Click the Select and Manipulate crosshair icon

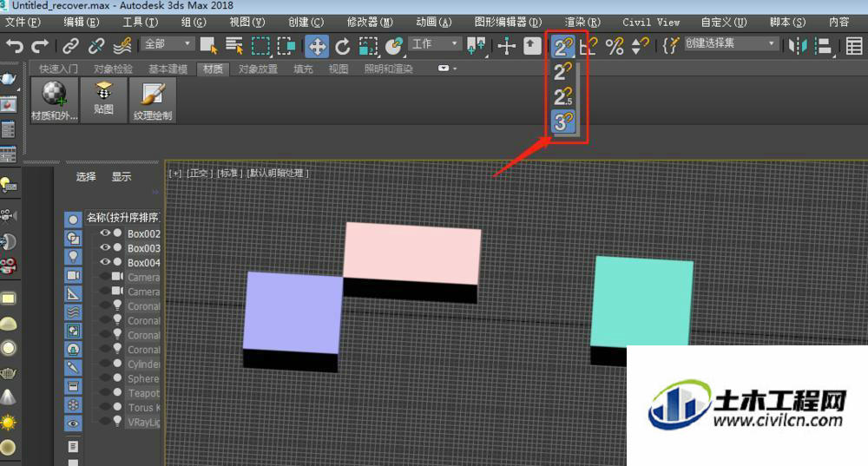[507, 45]
